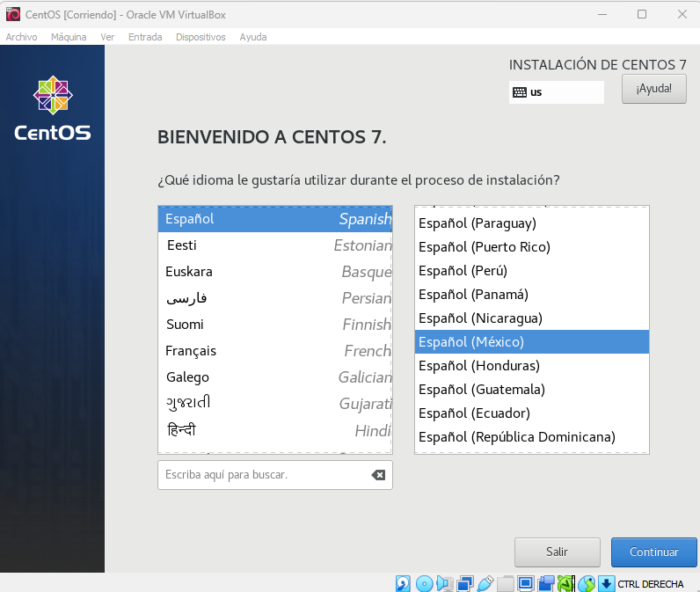Click the green CPU status icon
The height and width of the screenshot is (592, 700).
(x=566, y=583)
